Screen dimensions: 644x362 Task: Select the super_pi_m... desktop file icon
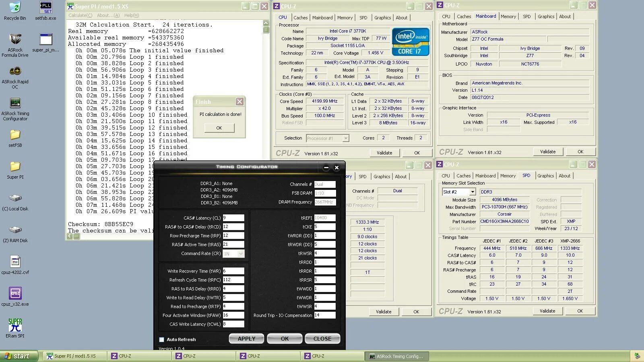(45, 39)
